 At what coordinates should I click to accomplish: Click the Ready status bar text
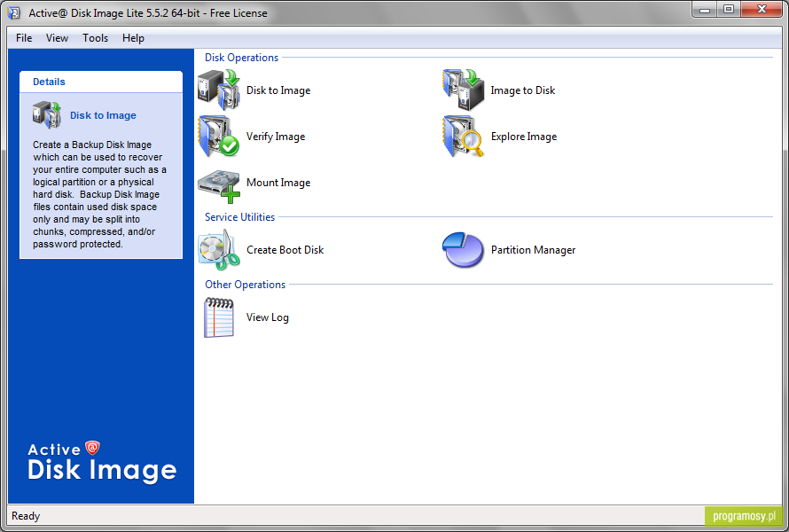[26, 516]
